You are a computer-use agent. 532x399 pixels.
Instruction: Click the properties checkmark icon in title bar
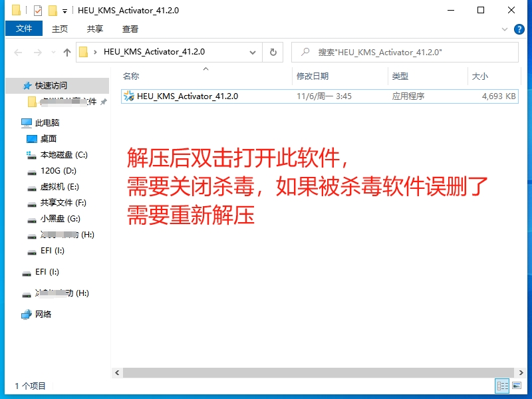click(x=38, y=11)
